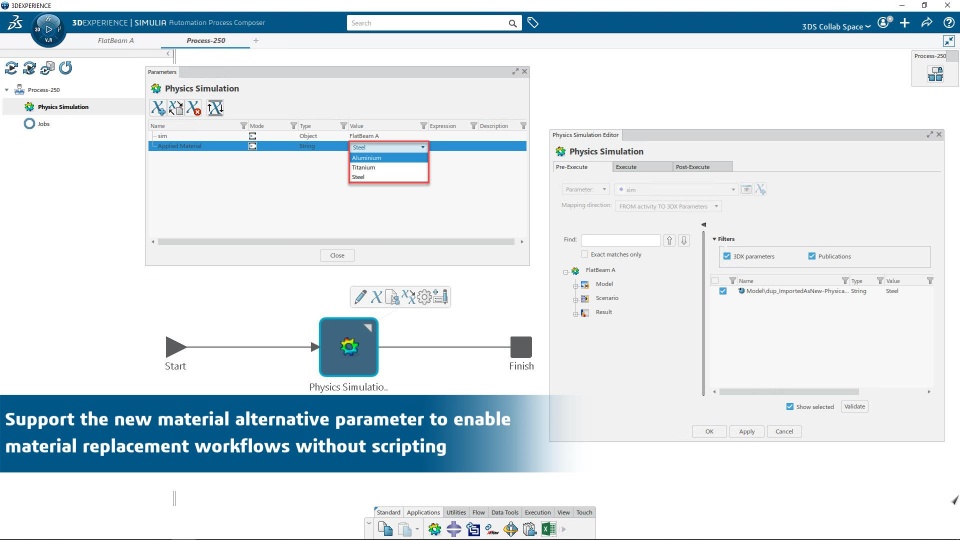This screenshot has height=540, width=960.
Task: Switch to the Applications toolbar tab
Action: [423, 512]
